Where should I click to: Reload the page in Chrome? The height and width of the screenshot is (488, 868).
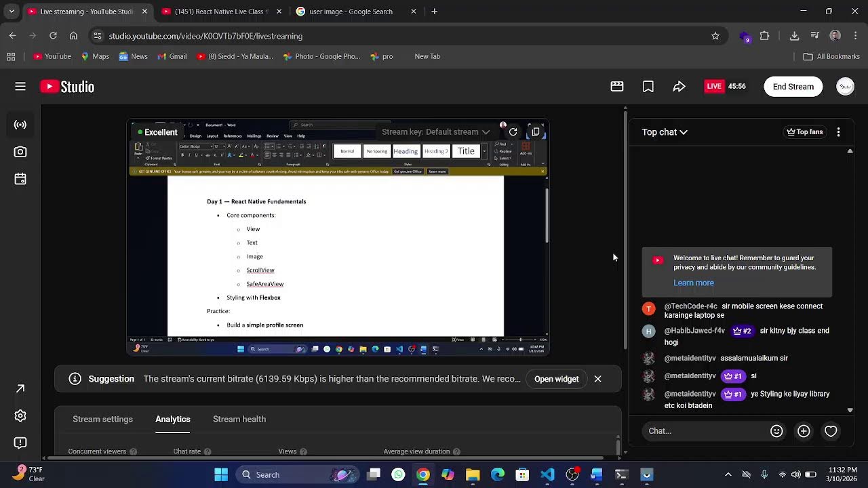tap(53, 36)
